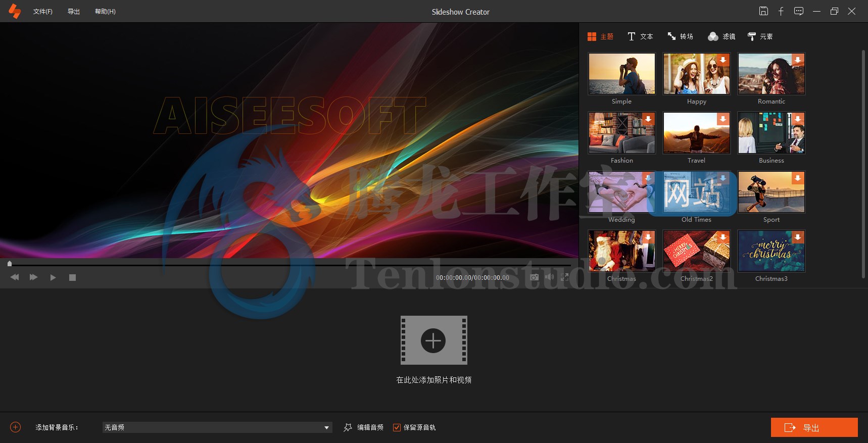Download the Christmas2 theme via arrow icon
Image resolution: width=868 pixels, height=443 pixels.
pos(723,237)
